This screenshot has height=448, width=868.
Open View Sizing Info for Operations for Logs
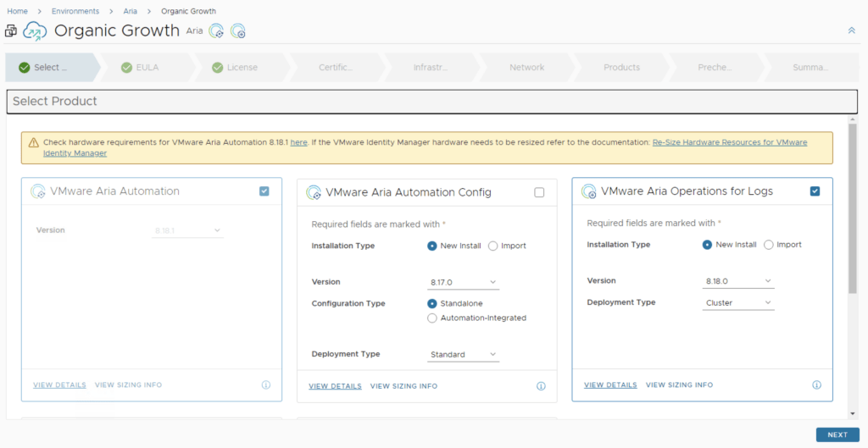[x=679, y=384]
